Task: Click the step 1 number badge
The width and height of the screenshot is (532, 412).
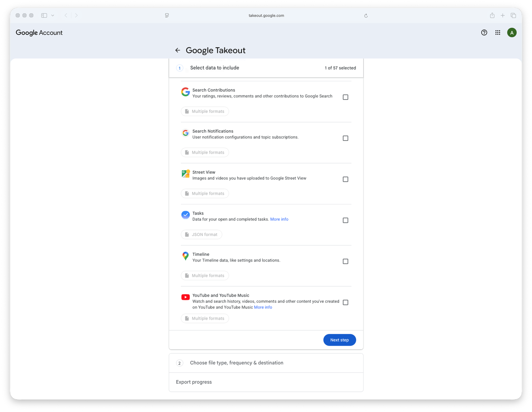Action: (x=179, y=68)
